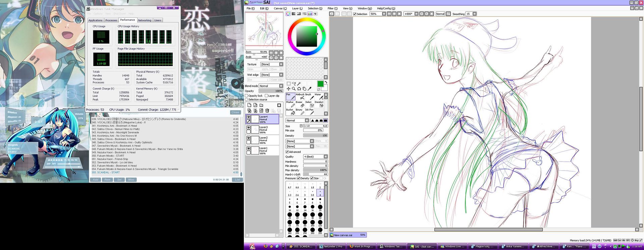Pick the lasso selection tool
Image resolution: width=644 pixels, height=250 pixels.
(294, 84)
